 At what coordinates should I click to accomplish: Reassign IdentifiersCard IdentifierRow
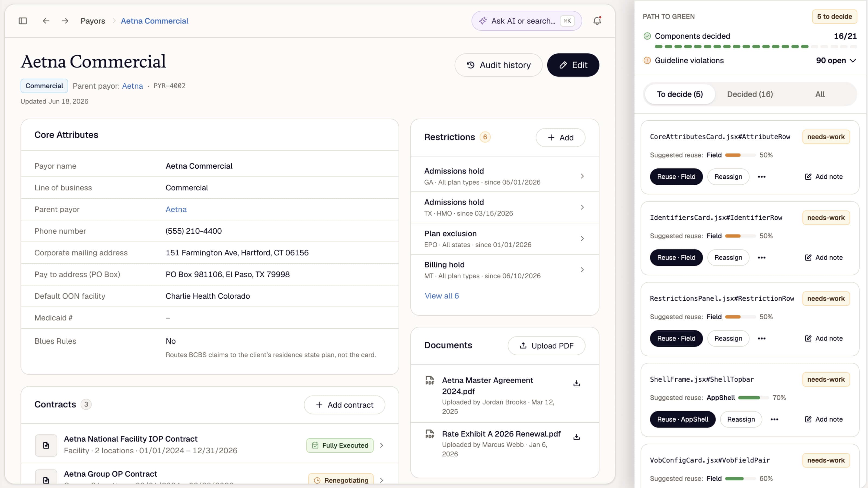point(728,258)
